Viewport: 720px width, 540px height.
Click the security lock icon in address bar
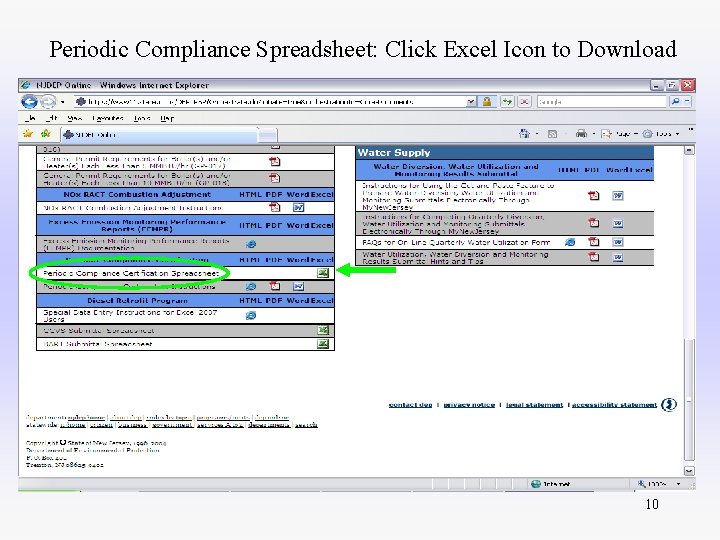click(486, 101)
